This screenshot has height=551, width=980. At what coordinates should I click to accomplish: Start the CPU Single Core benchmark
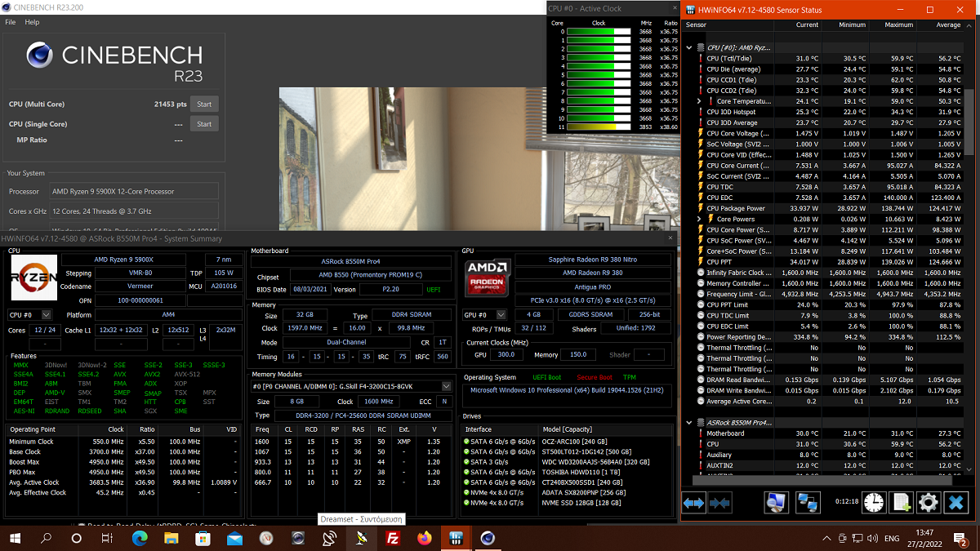(x=204, y=124)
